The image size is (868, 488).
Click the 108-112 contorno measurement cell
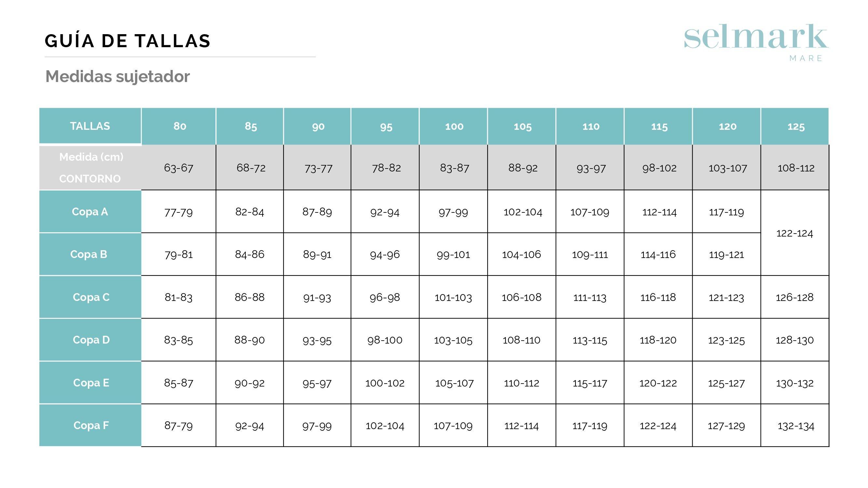(795, 168)
